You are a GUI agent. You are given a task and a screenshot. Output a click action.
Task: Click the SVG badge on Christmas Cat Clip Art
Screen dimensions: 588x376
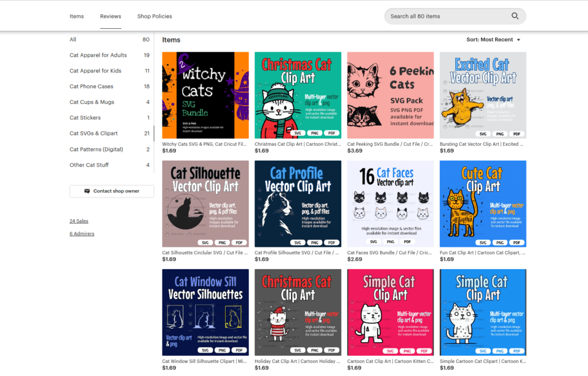click(x=298, y=133)
